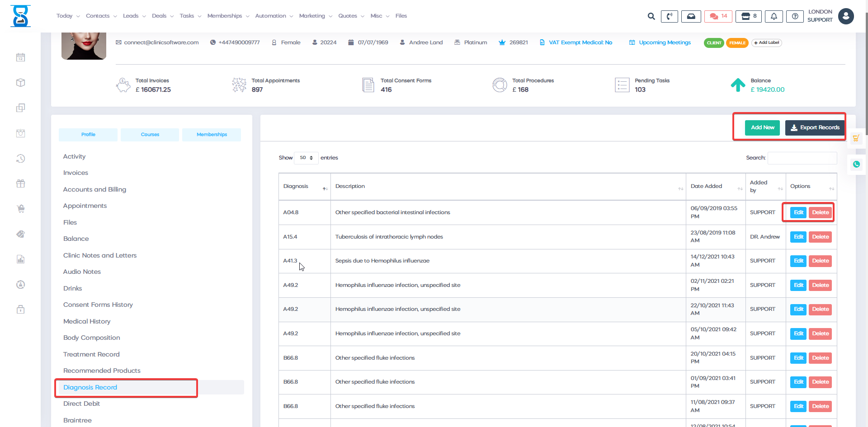Expand the Automation dropdown menu
This screenshot has width=868, height=427.
pos(274,16)
